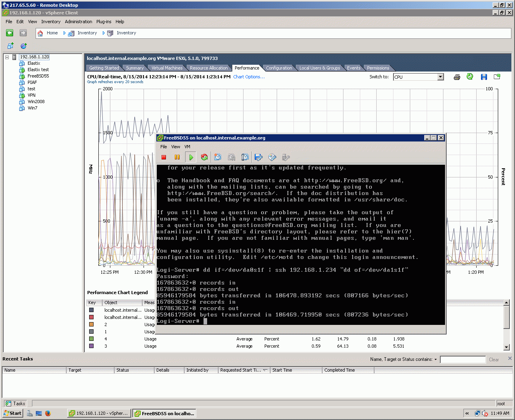
Task: Click purple legend swatch for object 3
Action: pyautogui.click(x=91, y=346)
